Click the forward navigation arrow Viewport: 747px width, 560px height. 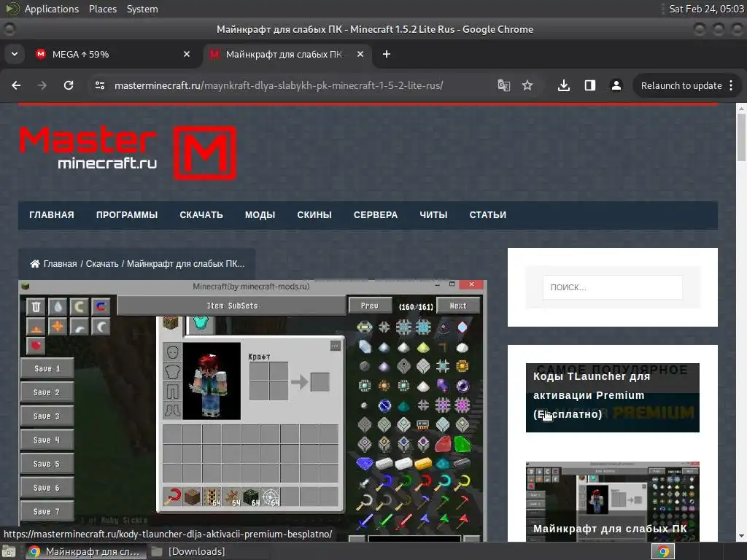42,85
